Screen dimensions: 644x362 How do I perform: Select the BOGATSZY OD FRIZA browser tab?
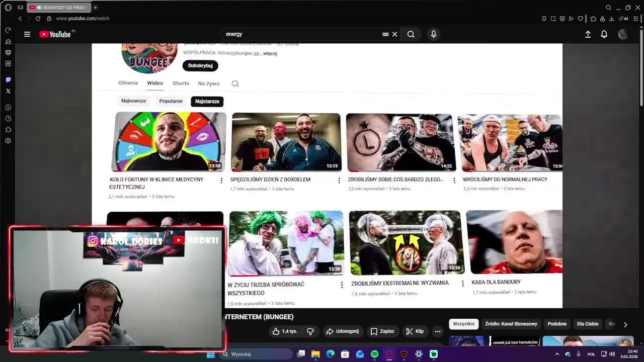tap(58, 8)
